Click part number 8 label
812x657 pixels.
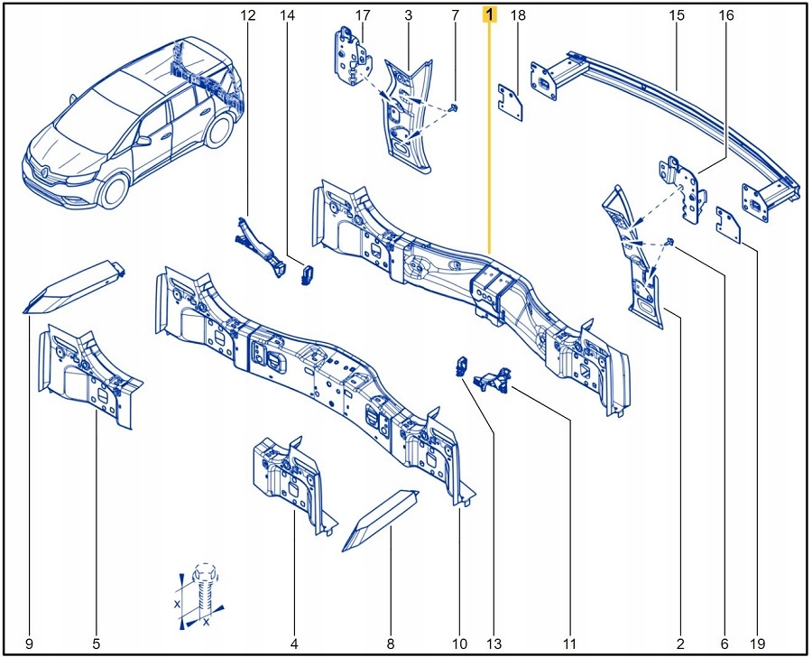point(391,644)
